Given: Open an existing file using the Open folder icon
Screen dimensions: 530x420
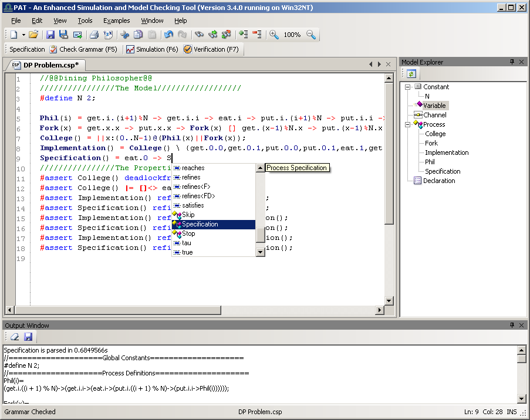Looking at the screenshot, I should [x=33, y=35].
